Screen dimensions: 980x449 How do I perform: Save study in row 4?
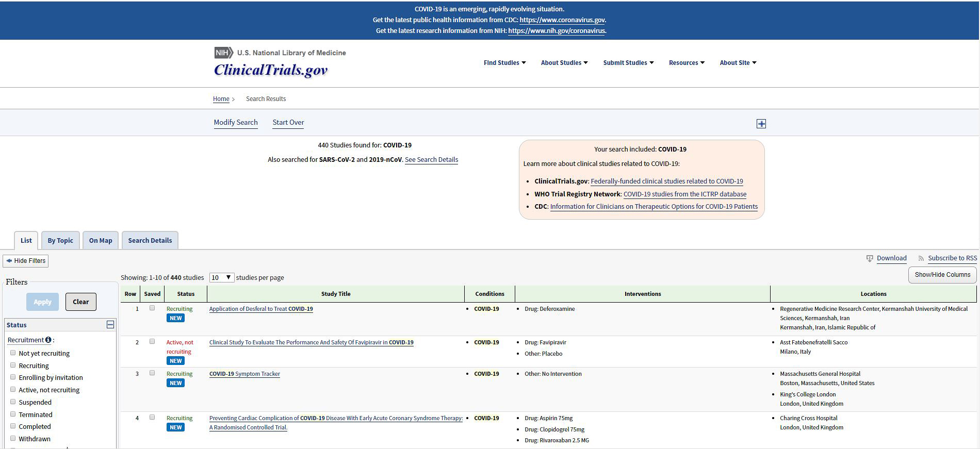(152, 417)
